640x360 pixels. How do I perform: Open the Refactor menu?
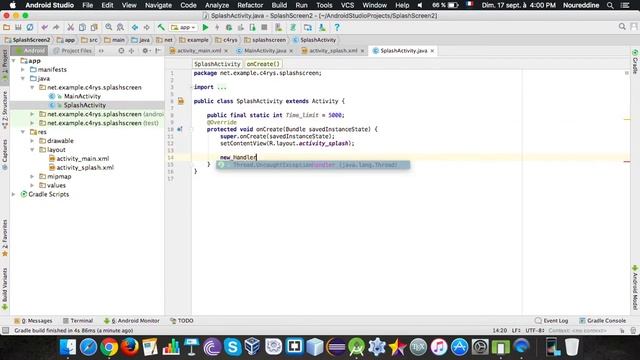point(250,5)
